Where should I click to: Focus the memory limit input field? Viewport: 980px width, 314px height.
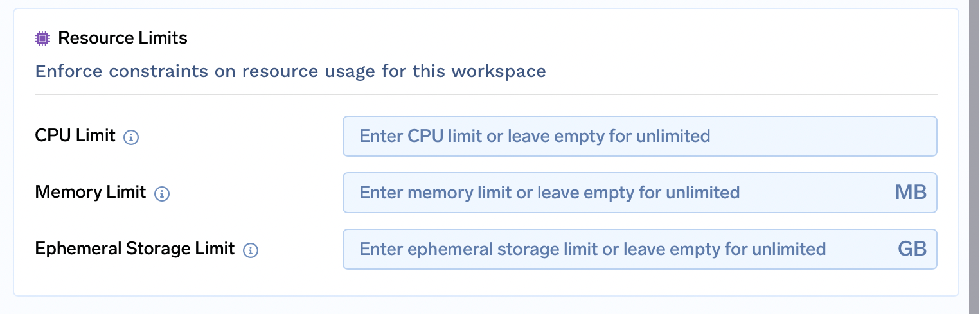click(x=617, y=193)
